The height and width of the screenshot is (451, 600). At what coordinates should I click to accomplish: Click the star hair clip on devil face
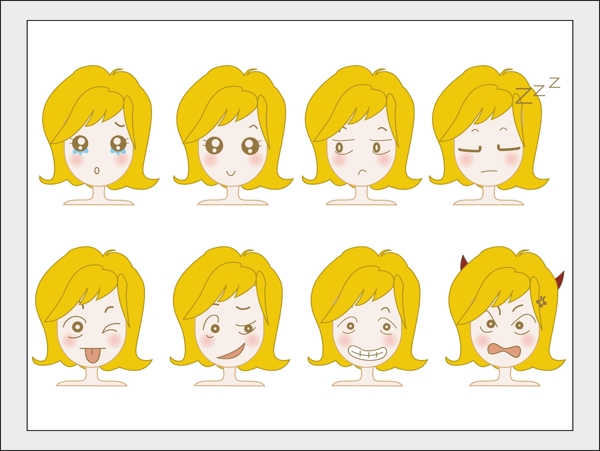tap(541, 301)
